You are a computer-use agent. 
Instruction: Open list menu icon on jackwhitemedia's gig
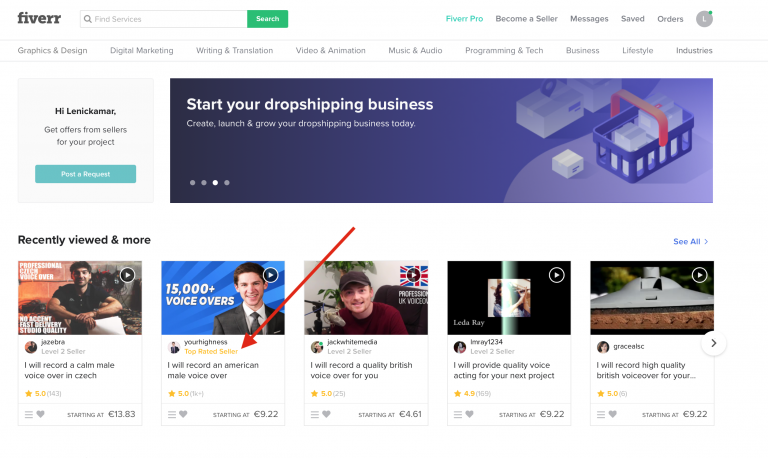(315, 414)
